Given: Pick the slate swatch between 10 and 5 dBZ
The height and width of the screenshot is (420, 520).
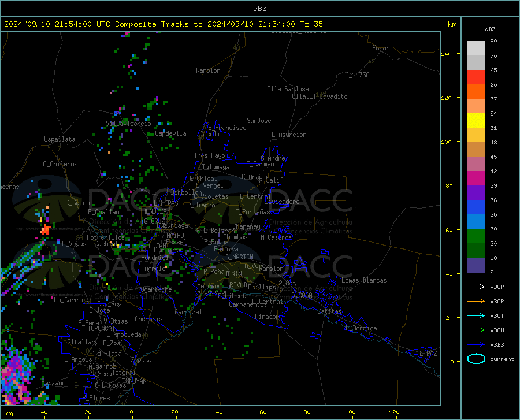Looking at the screenshot, I should [x=476, y=265].
